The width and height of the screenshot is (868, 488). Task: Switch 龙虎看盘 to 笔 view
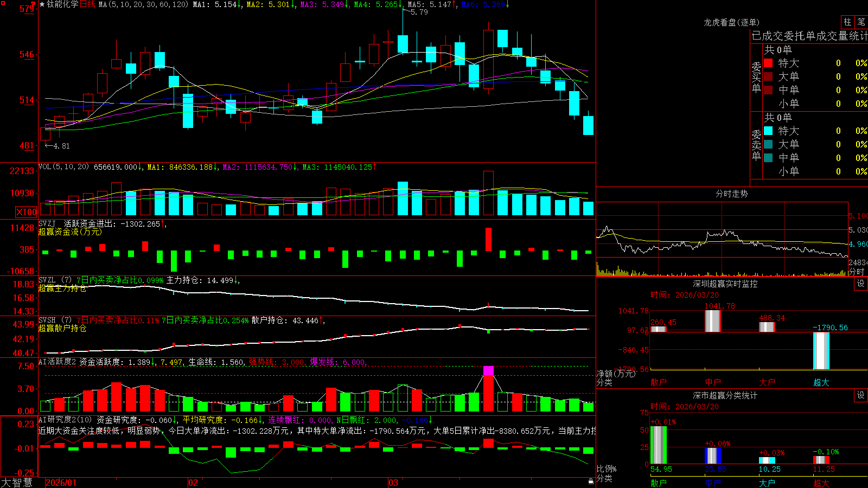point(861,22)
